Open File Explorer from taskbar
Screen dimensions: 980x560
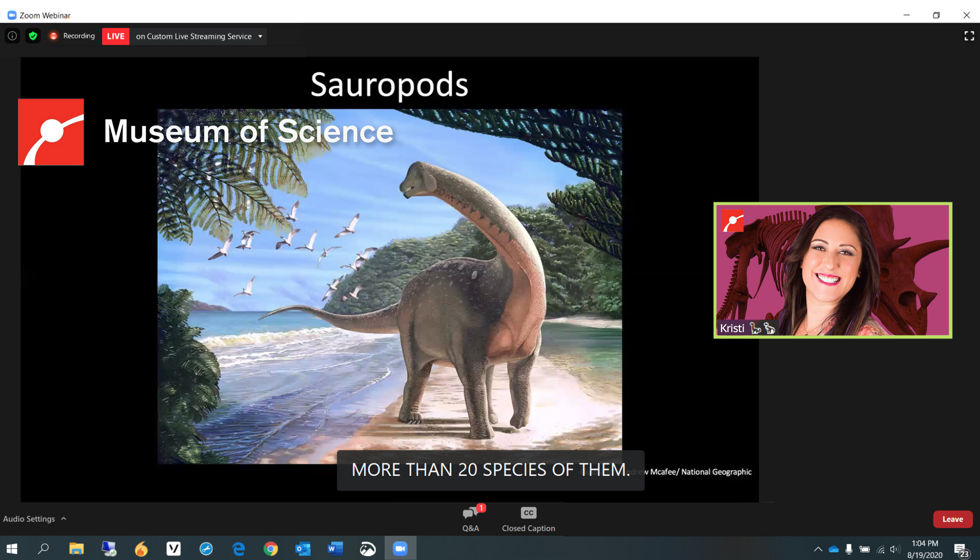point(76,549)
